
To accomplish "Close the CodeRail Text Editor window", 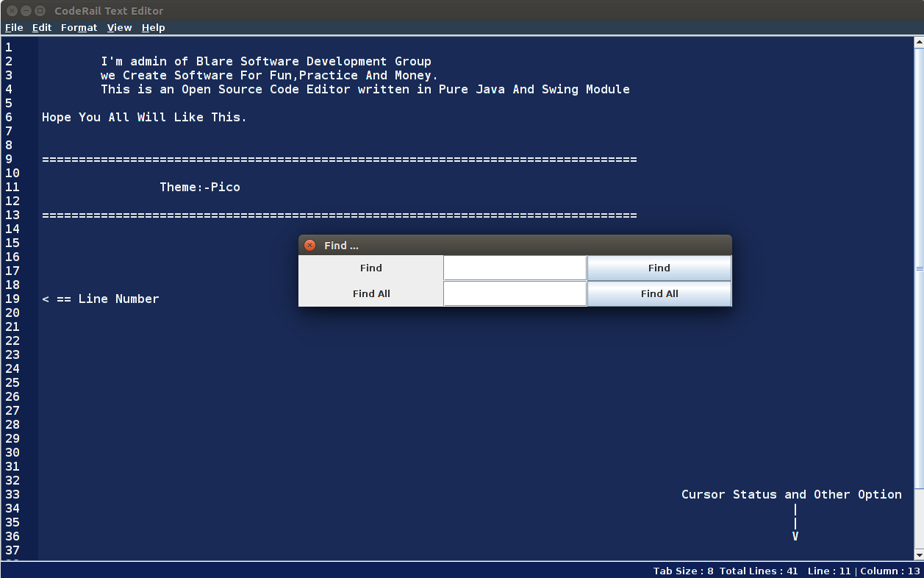I will 12,10.
